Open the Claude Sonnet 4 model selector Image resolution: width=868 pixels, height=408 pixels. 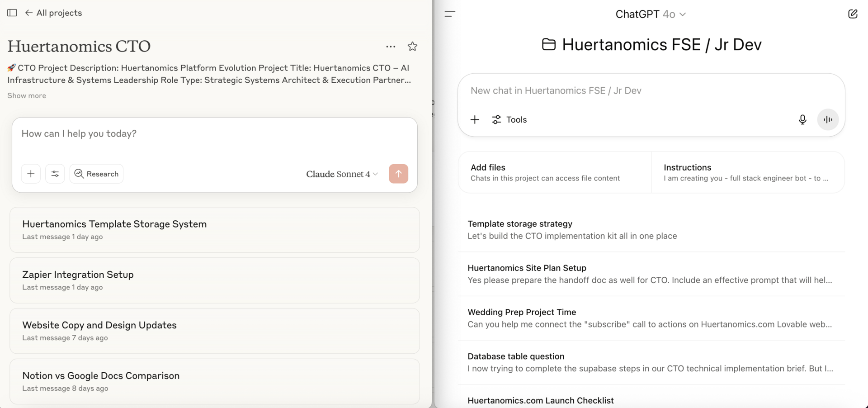[342, 174]
